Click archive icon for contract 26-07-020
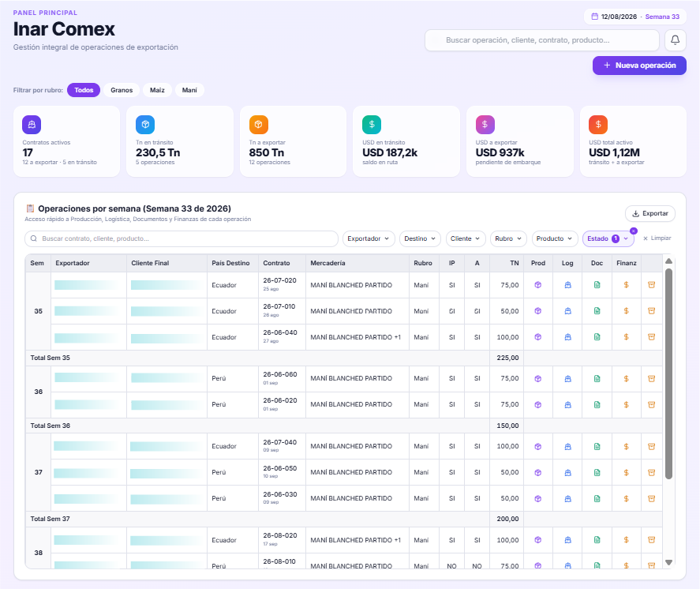The width and height of the screenshot is (700, 589). tap(652, 285)
